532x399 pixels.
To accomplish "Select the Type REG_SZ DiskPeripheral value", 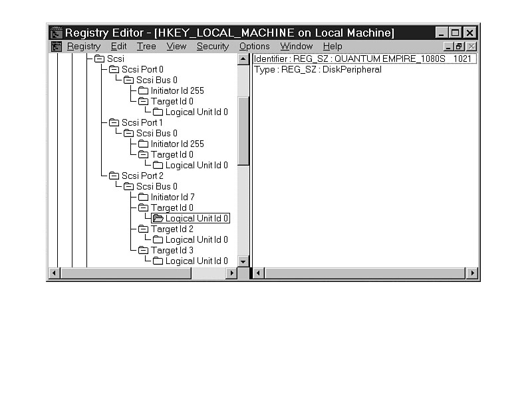I will tap(318, 69).
